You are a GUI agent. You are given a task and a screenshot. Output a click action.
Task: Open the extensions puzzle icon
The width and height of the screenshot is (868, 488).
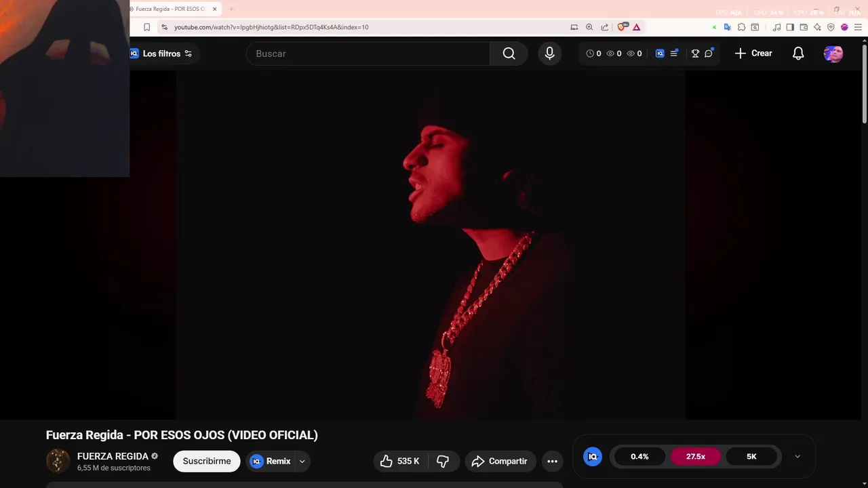click(x=742, y=27)
